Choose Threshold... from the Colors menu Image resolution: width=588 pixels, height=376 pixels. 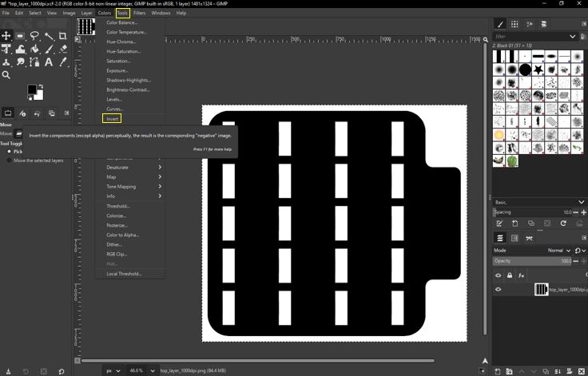[118, 206]
